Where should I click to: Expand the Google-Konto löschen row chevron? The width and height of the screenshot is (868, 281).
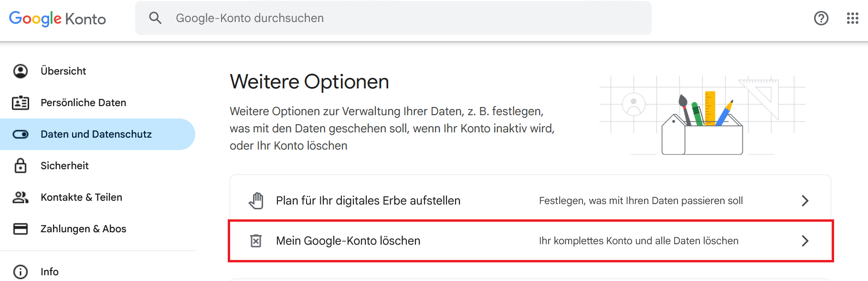(x=805, y=241)
